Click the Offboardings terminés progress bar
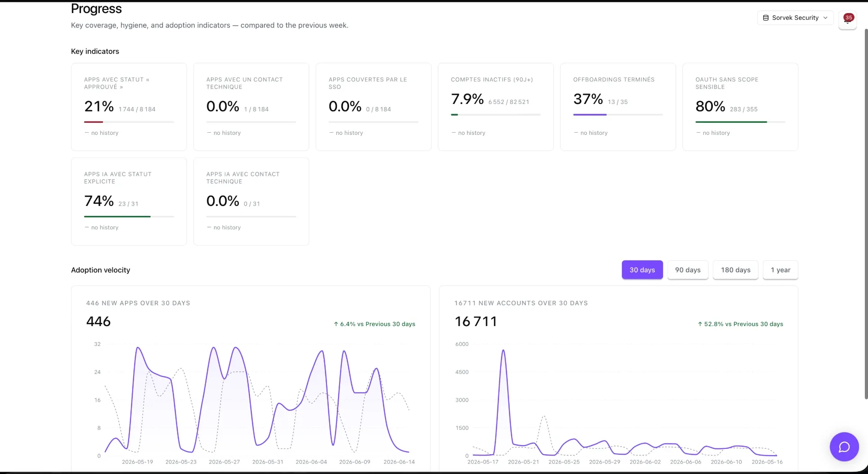 click(x=618, y=115)
